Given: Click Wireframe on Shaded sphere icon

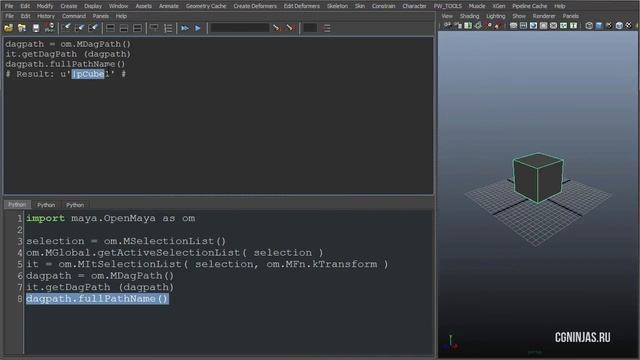Looking at the screenshot, I should pyautogui.click(x=619, y=25).
